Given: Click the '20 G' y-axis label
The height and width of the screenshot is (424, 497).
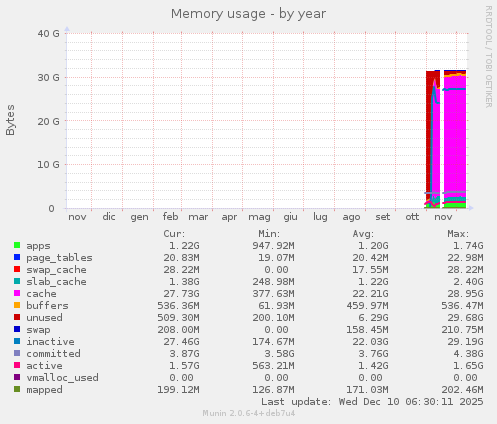Looking at the screenshot, I should 49,121.
